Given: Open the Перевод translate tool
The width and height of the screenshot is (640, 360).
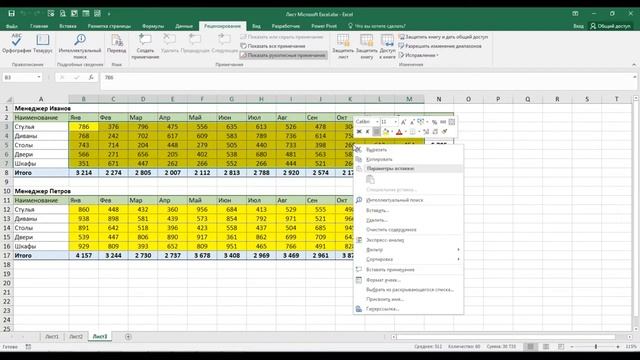Looking at the screenshot, I should [117, 44].
